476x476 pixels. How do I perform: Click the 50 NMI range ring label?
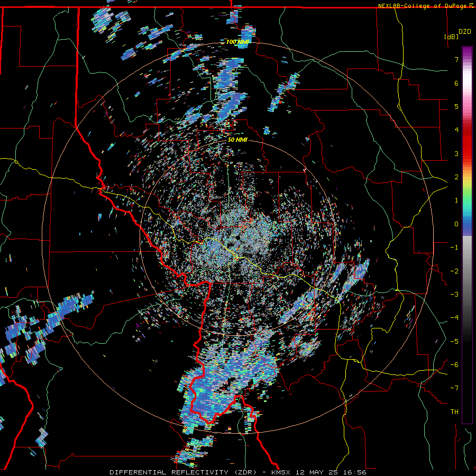237,140
